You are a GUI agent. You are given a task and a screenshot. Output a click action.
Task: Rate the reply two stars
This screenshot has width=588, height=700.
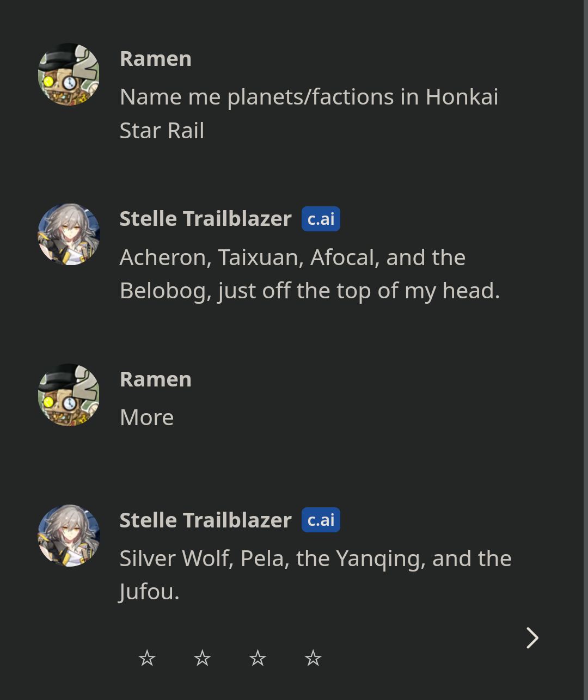tap(202, 658)
